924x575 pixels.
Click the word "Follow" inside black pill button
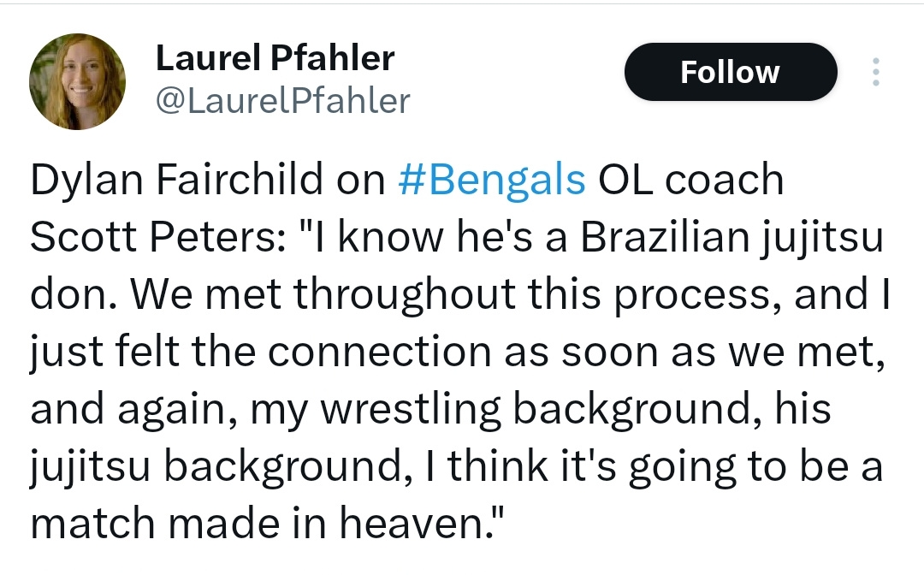(731, 72)
